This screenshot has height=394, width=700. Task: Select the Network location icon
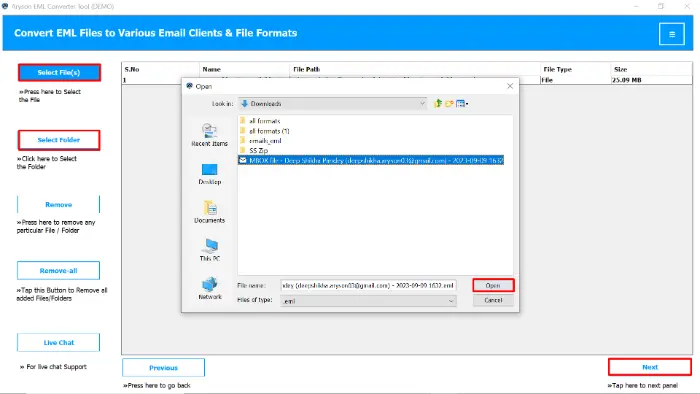pyautogui.click(x=209, y=284)
